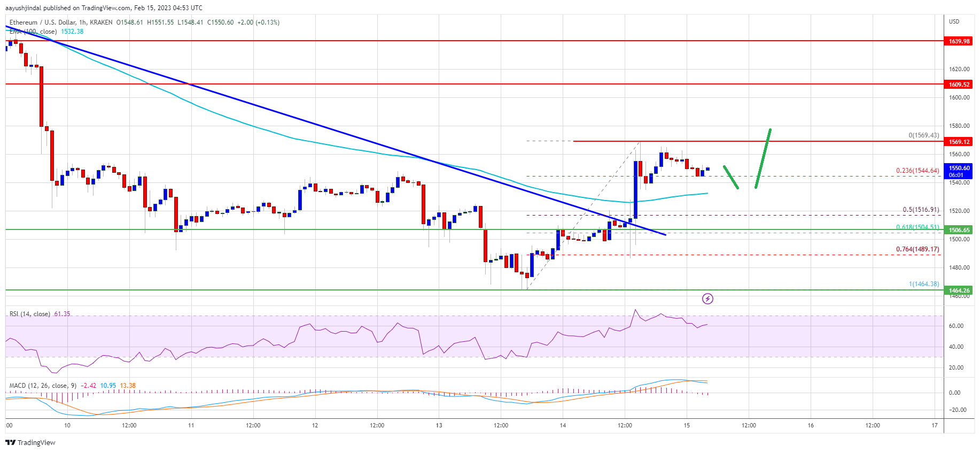Click the RSI value 61.35

tap(62, 314)
